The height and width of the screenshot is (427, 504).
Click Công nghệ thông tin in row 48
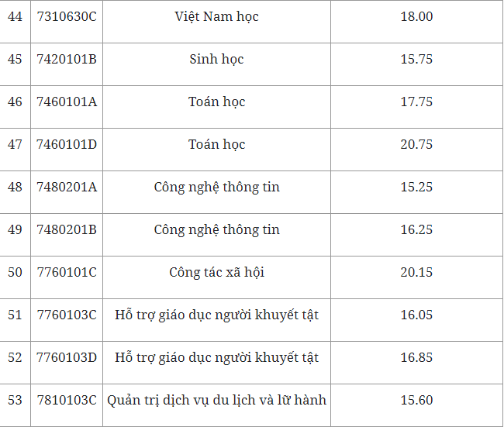(x=216, y=188)
